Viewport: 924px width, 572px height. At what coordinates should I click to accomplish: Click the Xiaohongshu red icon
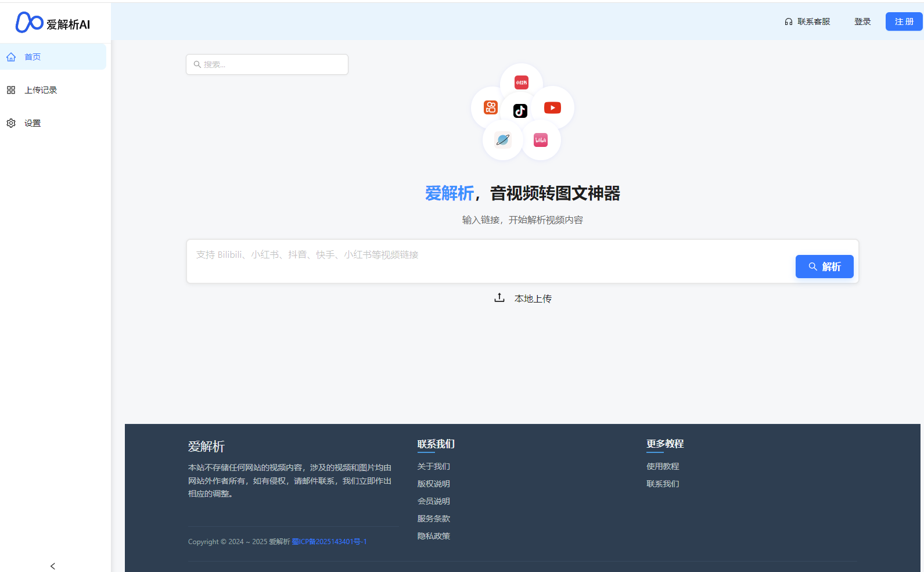522,82
